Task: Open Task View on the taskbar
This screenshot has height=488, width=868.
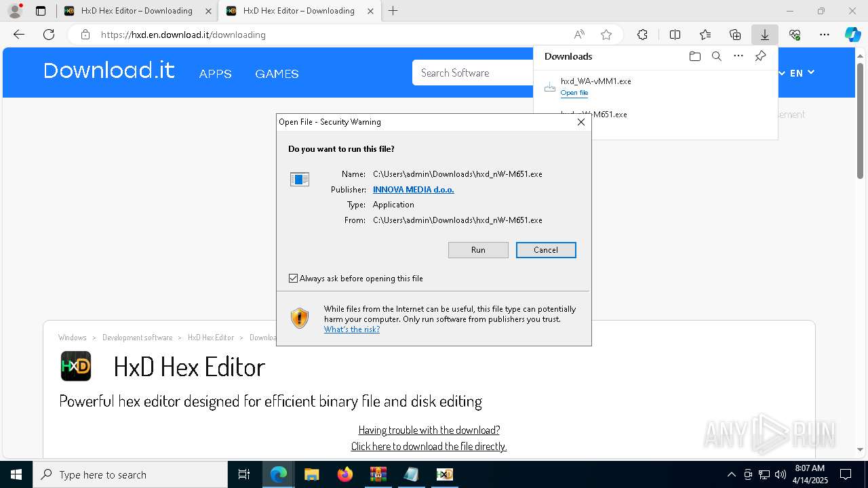Action: pos(244,474)
